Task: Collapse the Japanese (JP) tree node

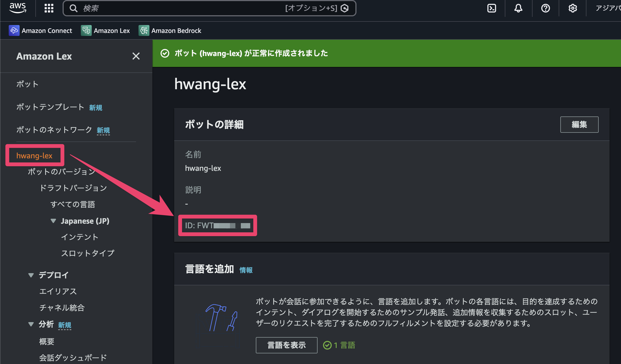Action: pos(53,221)
